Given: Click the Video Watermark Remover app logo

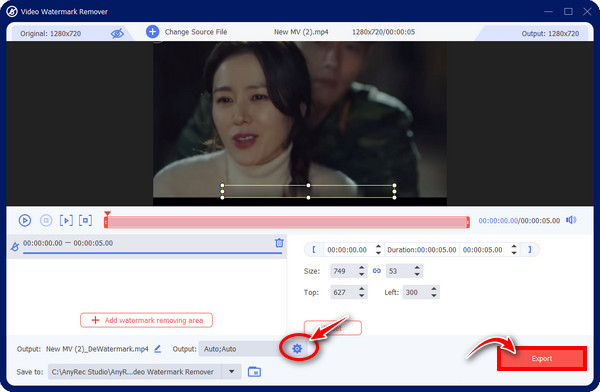Looking at the screenshot, I should coord(12,11).
